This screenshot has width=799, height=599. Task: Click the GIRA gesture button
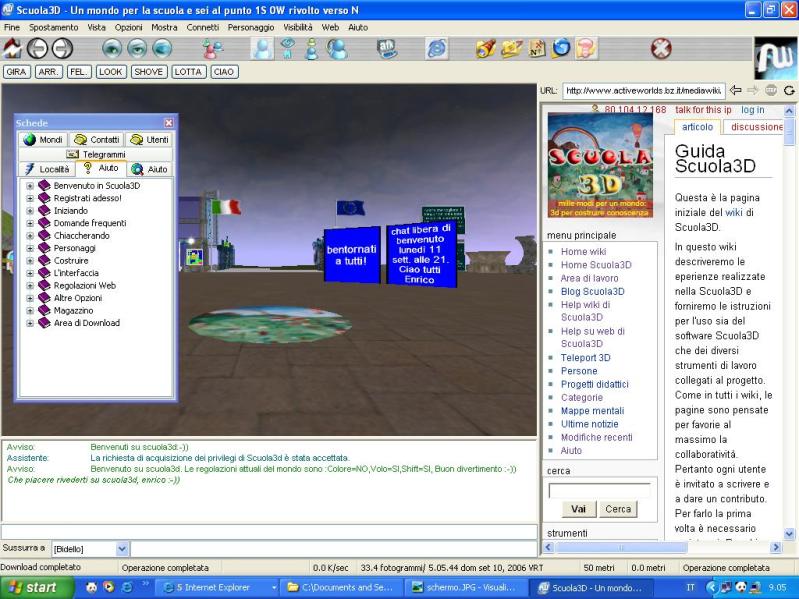16,72
